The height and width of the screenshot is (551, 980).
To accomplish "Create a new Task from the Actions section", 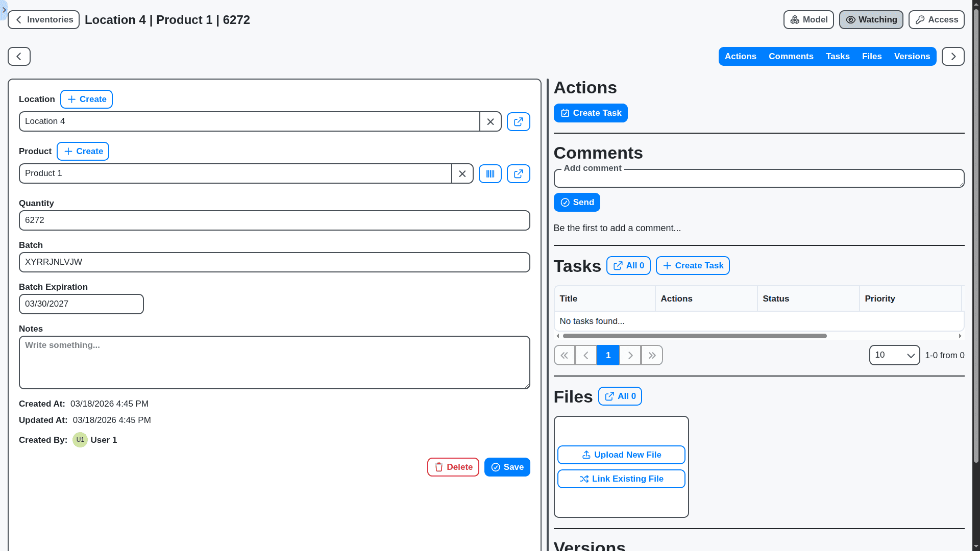I will click(591, 113).
